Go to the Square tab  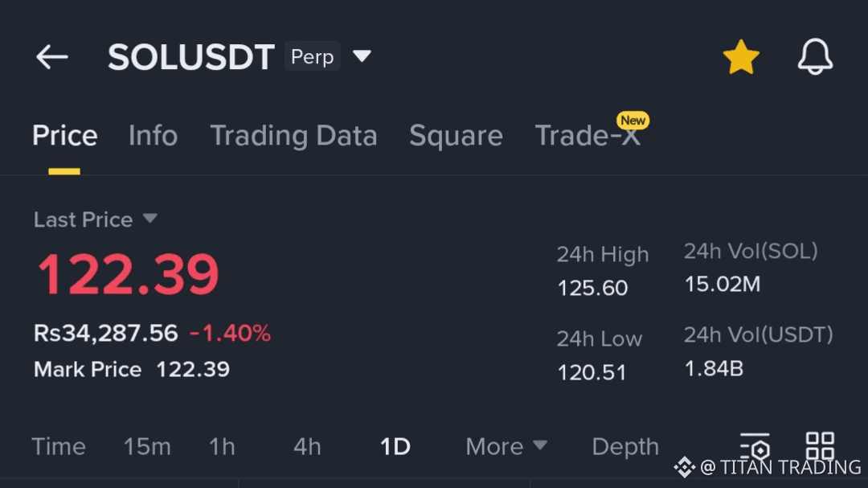(456, 136)
